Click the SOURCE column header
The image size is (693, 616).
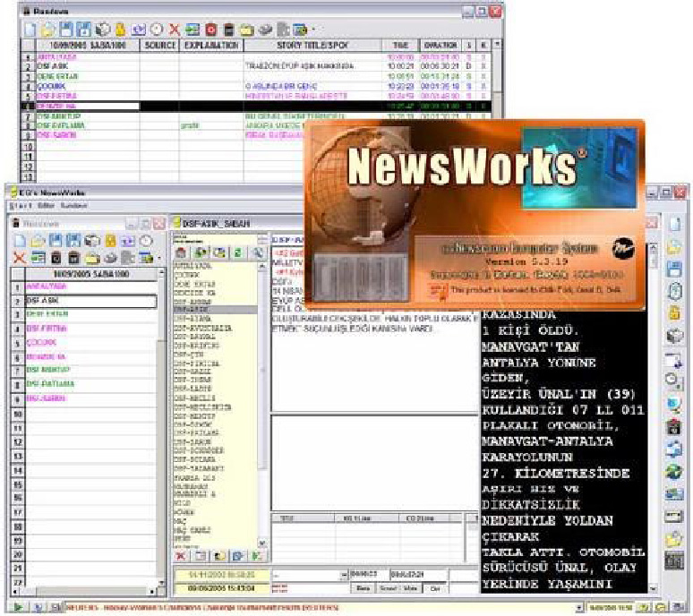pos(159,45)
